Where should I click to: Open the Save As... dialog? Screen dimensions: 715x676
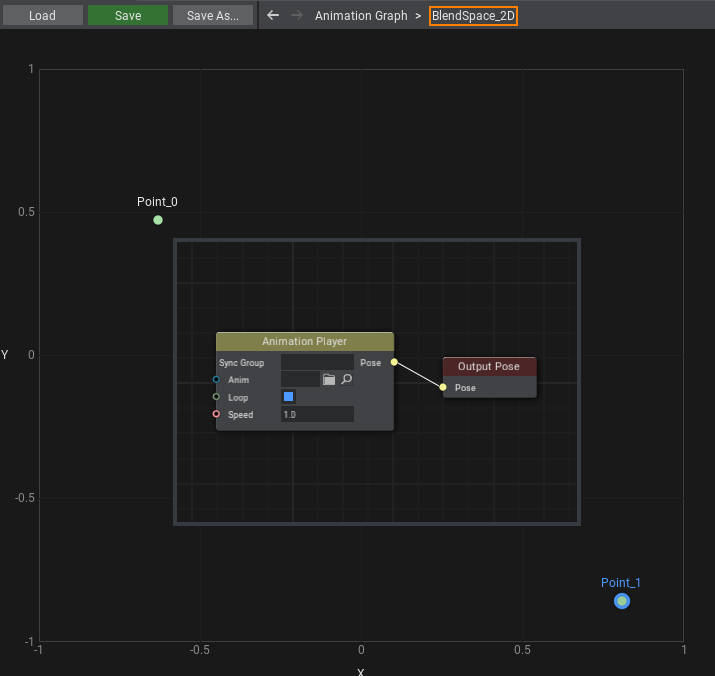click(x=212, y=16)
